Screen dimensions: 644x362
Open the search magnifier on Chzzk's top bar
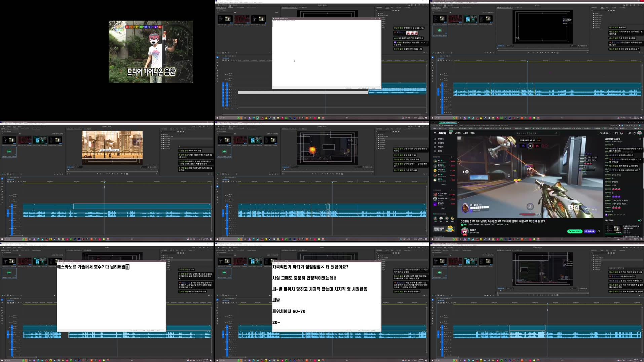[630, 133]
